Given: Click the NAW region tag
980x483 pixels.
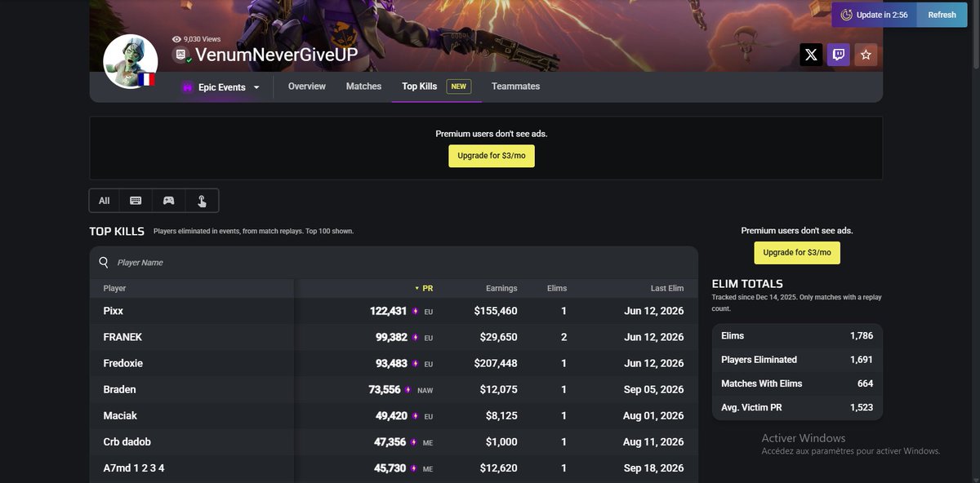Looking at the screenshot, I should [425, 390].
